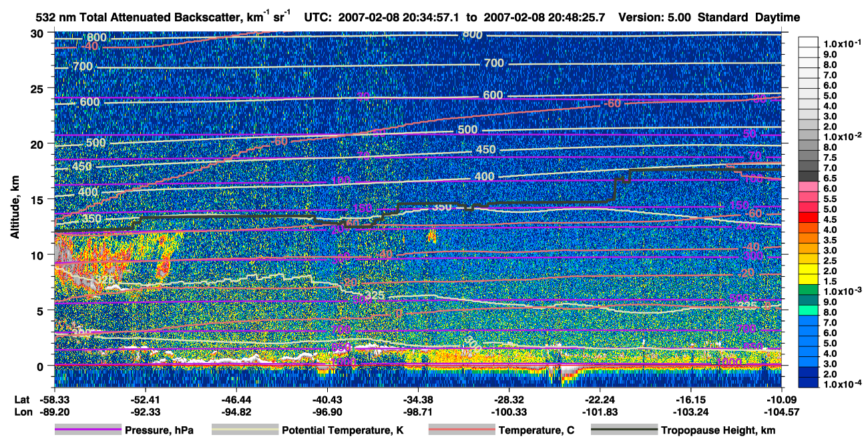Viewport: 868px width, 445px height.
Task: Click the 'Lon' row label
Action: 23,412
